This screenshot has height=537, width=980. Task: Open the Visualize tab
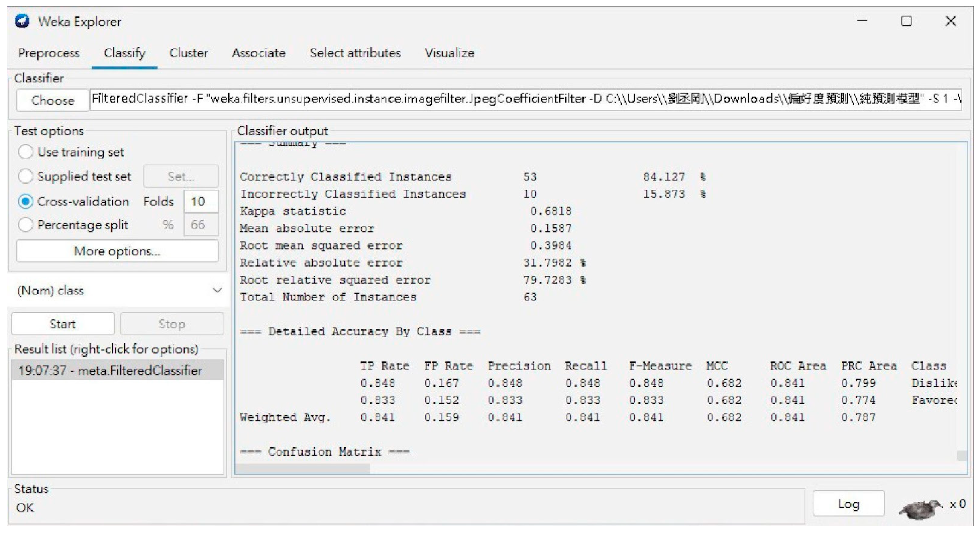tap(449, 53)
